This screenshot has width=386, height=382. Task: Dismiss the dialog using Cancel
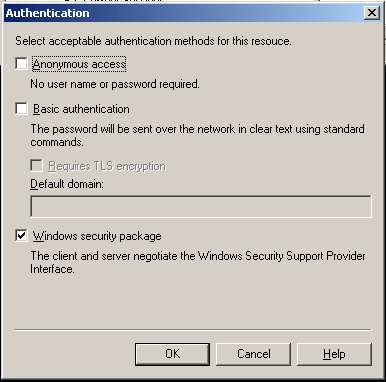[x=253, y=354]
